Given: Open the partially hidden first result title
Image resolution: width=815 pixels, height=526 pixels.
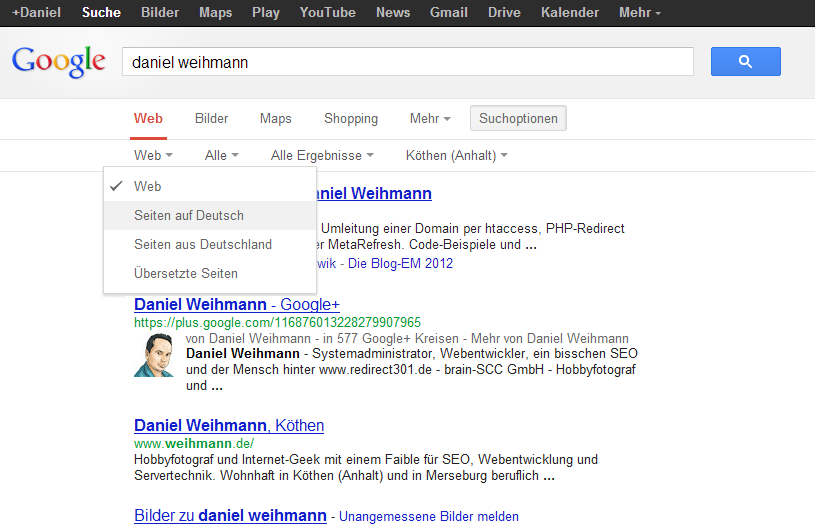Looking at the screenshot, I should pos(374,193).
